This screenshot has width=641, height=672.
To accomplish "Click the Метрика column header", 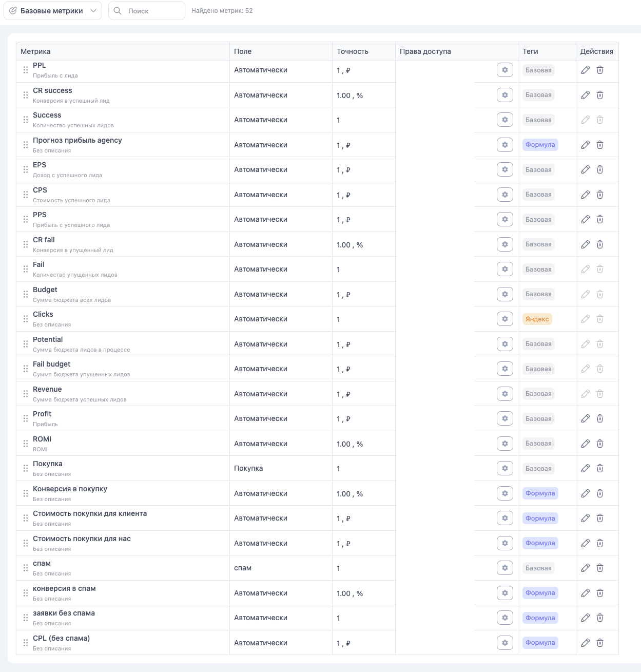I will (x=35, y=51).
